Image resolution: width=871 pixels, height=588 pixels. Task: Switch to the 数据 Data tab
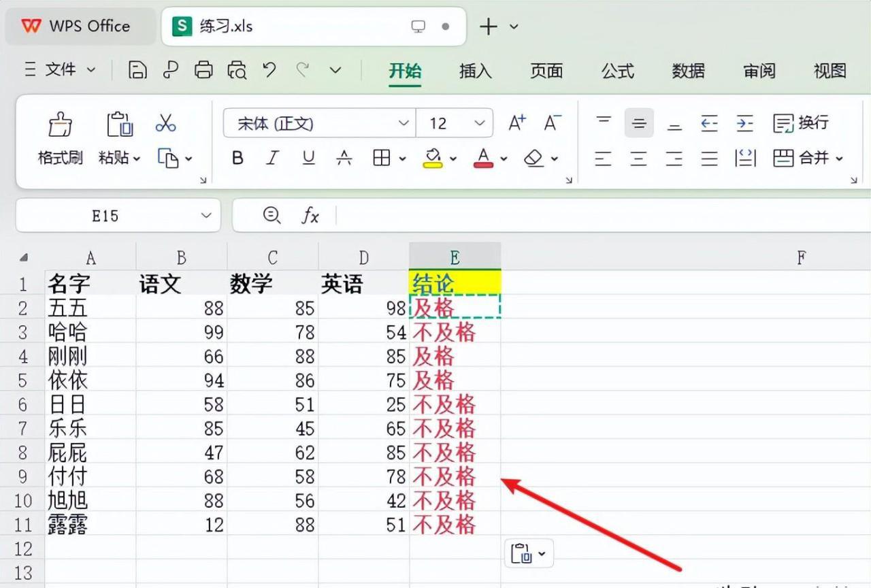tap(689, 70)
